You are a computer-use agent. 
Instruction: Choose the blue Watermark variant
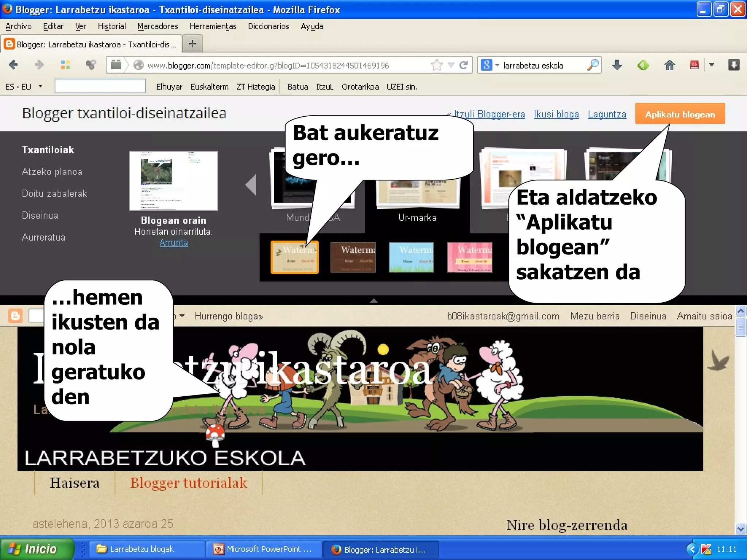[411, 257]
